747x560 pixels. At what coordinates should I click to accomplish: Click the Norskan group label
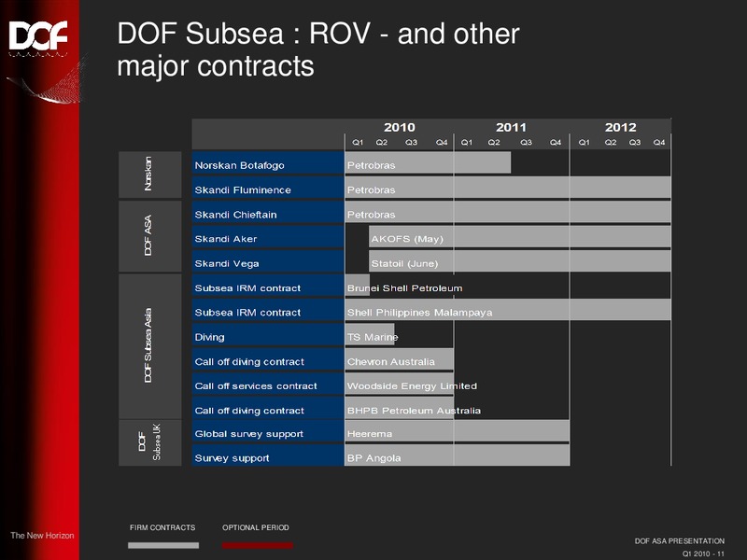pos(149,175)
